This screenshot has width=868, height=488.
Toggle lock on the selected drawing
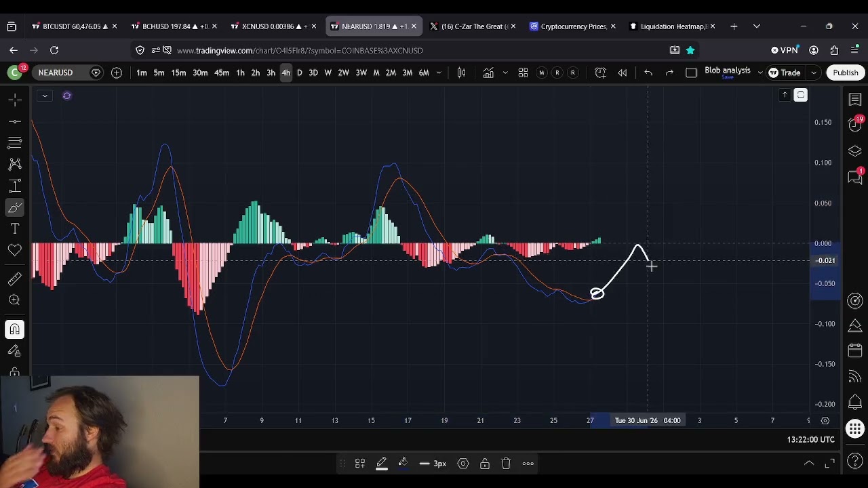485,464
